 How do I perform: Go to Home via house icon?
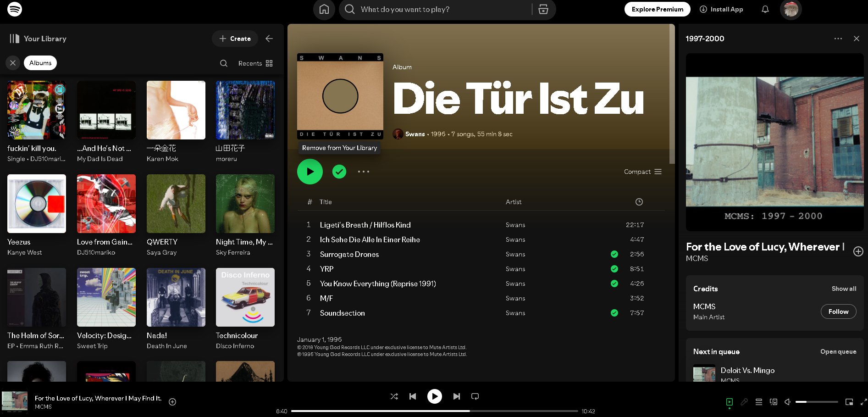[324, 9]
